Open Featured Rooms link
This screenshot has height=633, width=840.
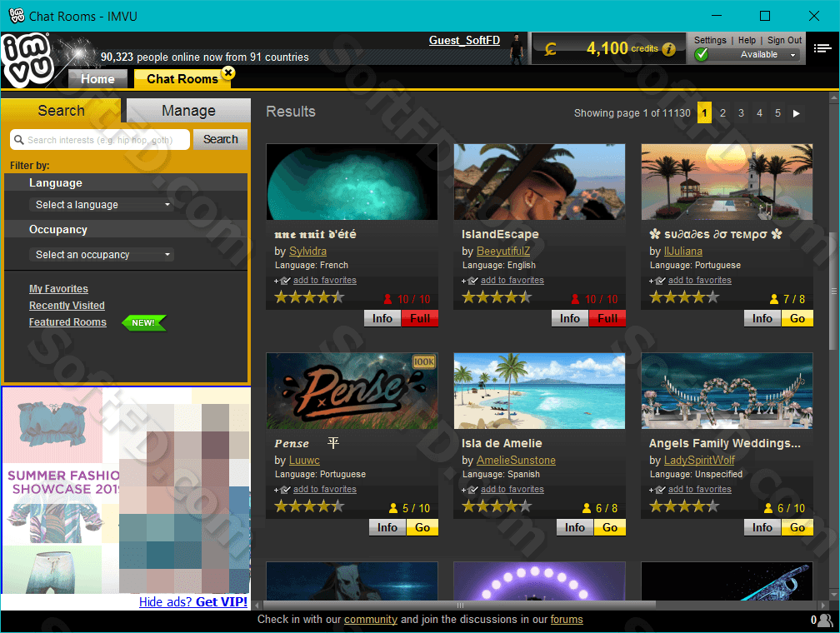coord(67,322)
